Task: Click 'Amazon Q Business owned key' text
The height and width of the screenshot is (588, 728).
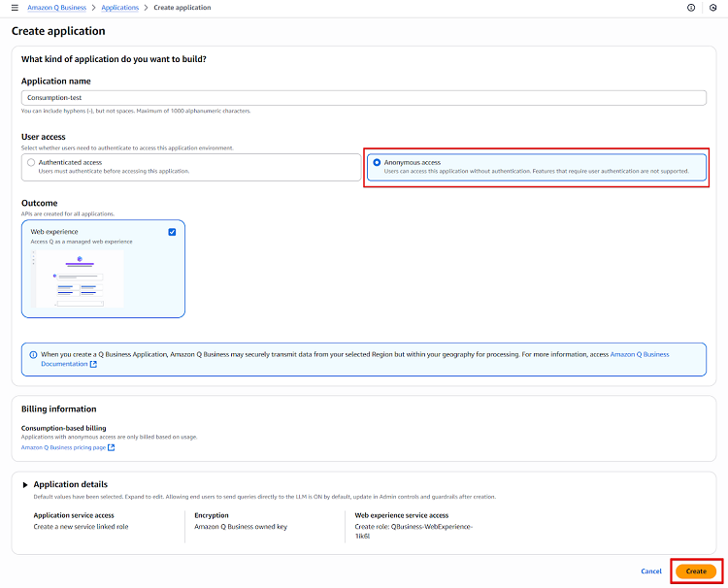Action: coord(241,526)
